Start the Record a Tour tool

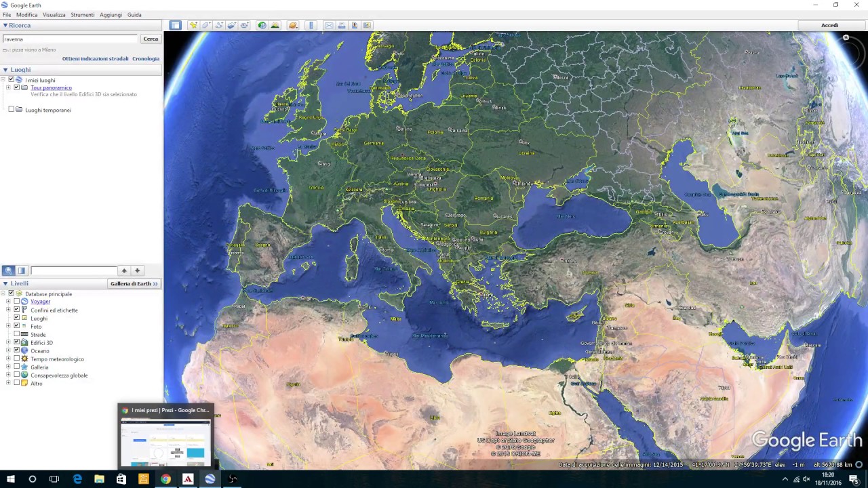245,25
